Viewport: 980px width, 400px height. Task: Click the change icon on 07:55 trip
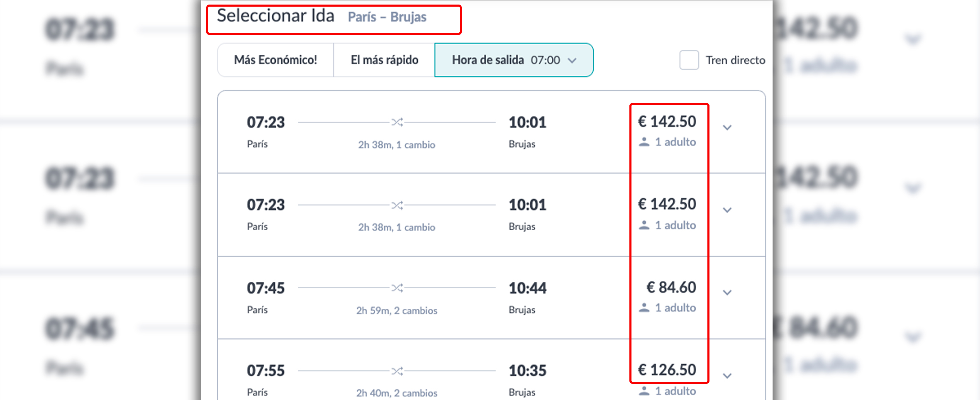tap(397, 371)
